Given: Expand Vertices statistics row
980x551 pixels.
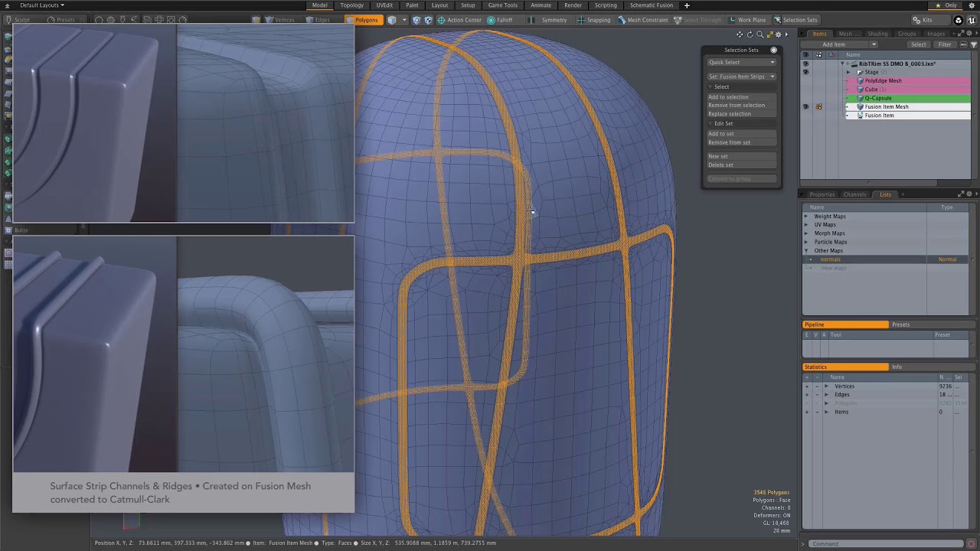Looking at the screenshot, I should (826, 386).
